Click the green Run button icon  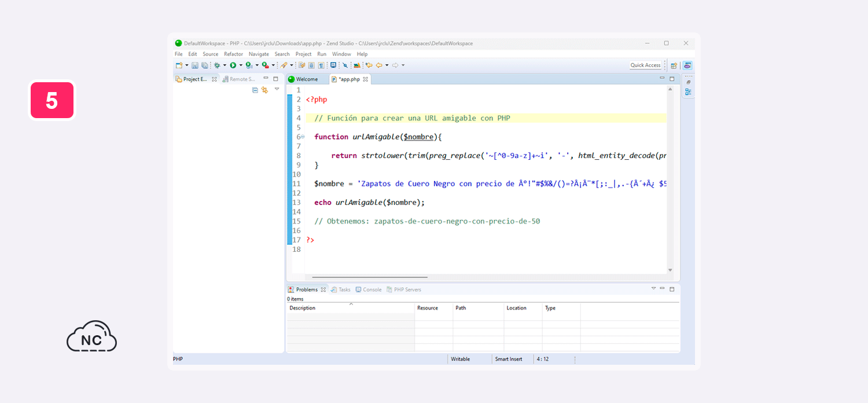(233, 65)
